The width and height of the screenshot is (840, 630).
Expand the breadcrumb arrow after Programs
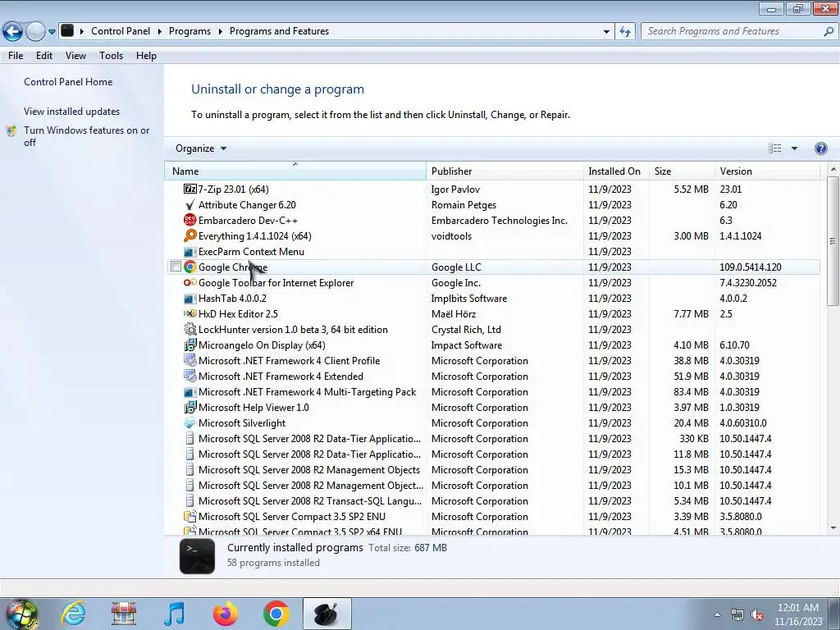point(220,31)
